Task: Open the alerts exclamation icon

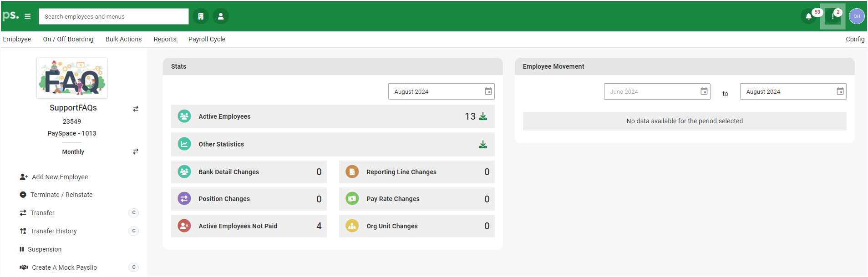Action: tap(832, 16)
